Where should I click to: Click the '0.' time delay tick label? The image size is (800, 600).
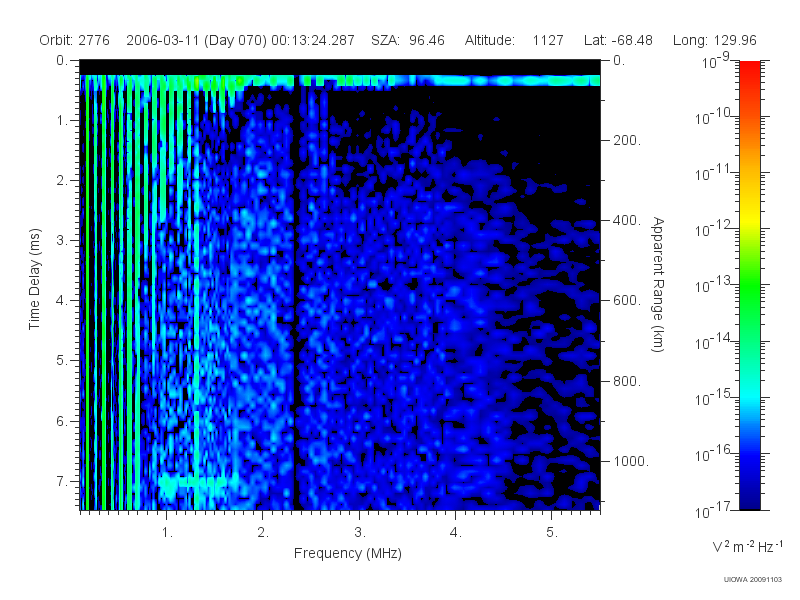click(x=61, y=61)
